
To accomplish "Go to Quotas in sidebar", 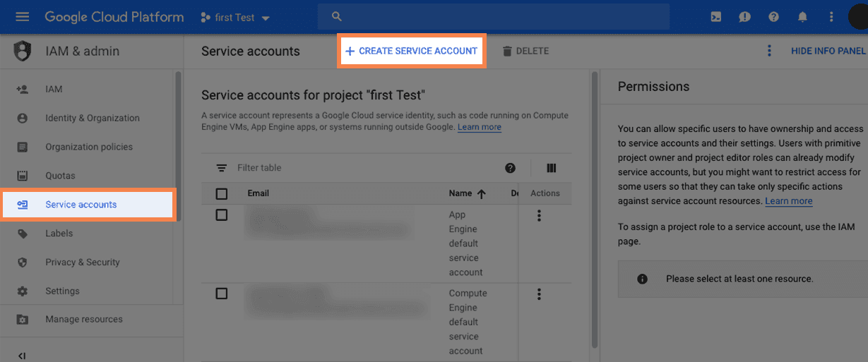I will (60, 176).
